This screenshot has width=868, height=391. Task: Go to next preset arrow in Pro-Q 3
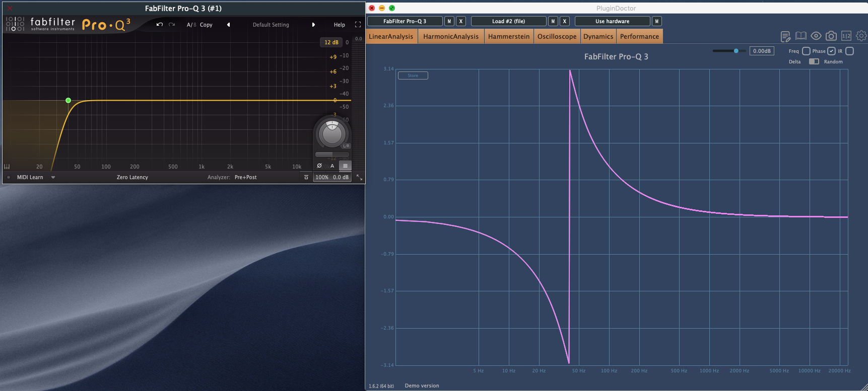tap(313, 25)
